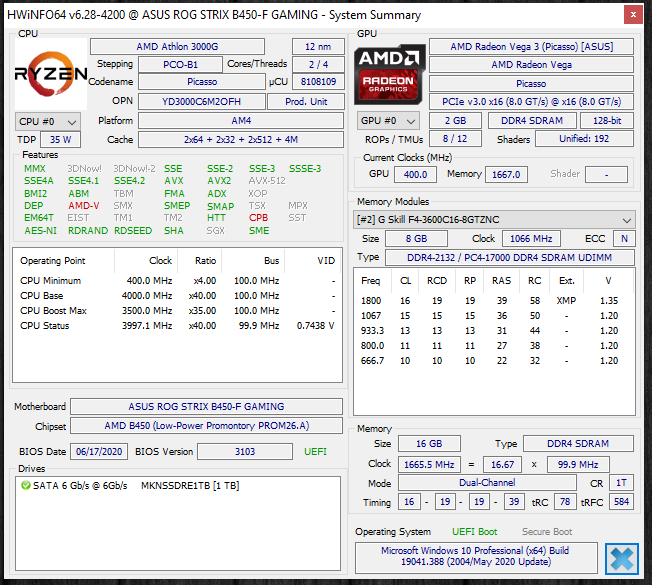Click the tRFC 584 value
Image resolution: width=652 pixels, height=585 pixels.
click(x=621, y=502)
